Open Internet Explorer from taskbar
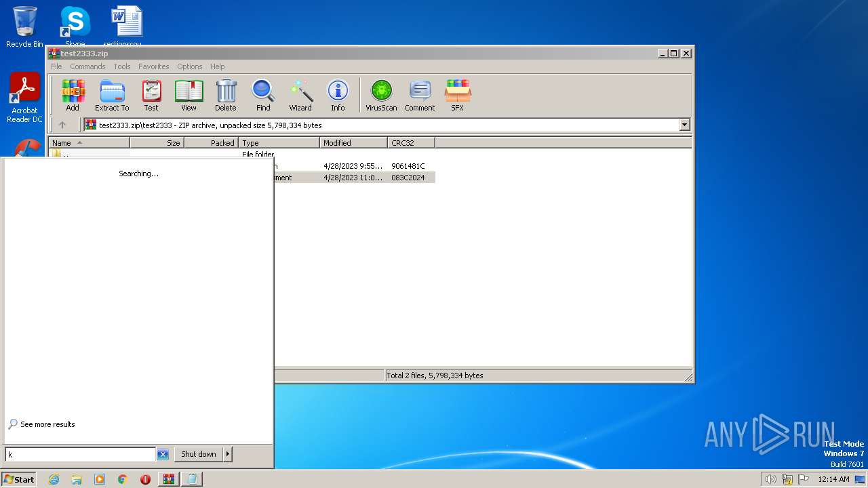Screen dimensions: 868x488 (x=54, y=479)
